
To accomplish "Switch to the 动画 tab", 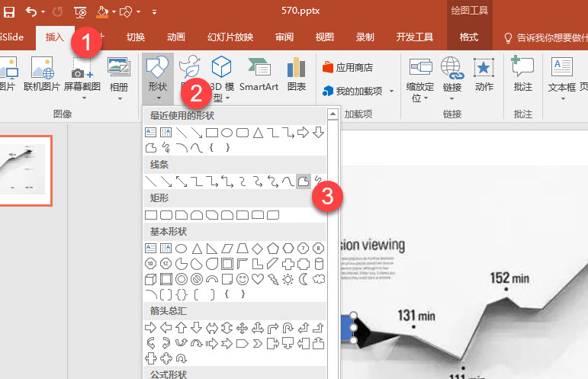I will tap(176, 37).
